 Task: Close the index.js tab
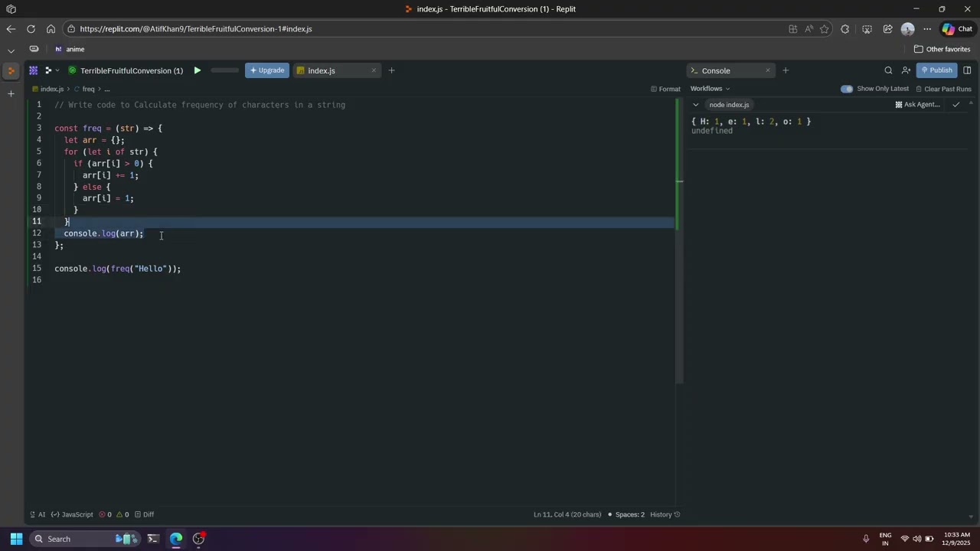[374, 70]
